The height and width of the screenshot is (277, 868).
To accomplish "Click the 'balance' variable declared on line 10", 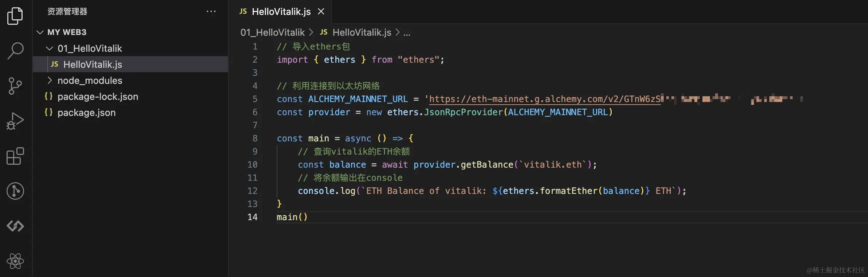I will tap(347, 165).
